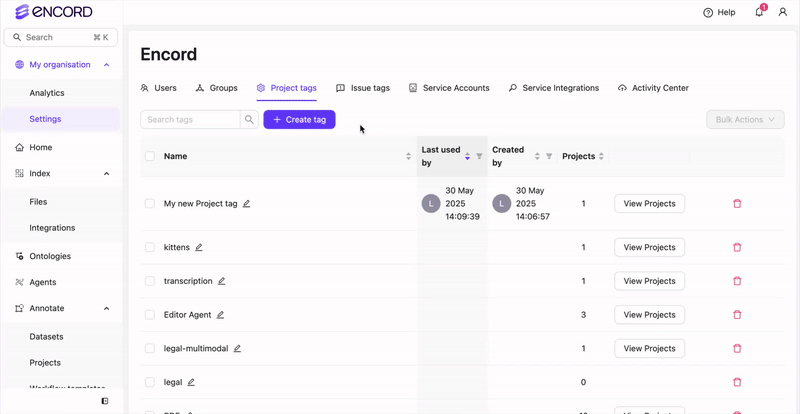View Projects for kittens tag

coord(649,248)
